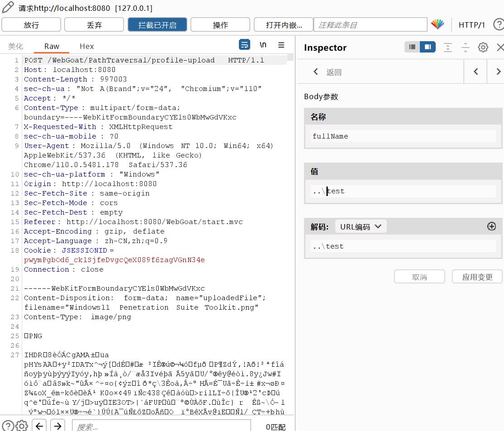The height and width of the screenshot is (431, 504).
Task: Focus the 注释此条目 comment field
Action: tap(370, 25)
